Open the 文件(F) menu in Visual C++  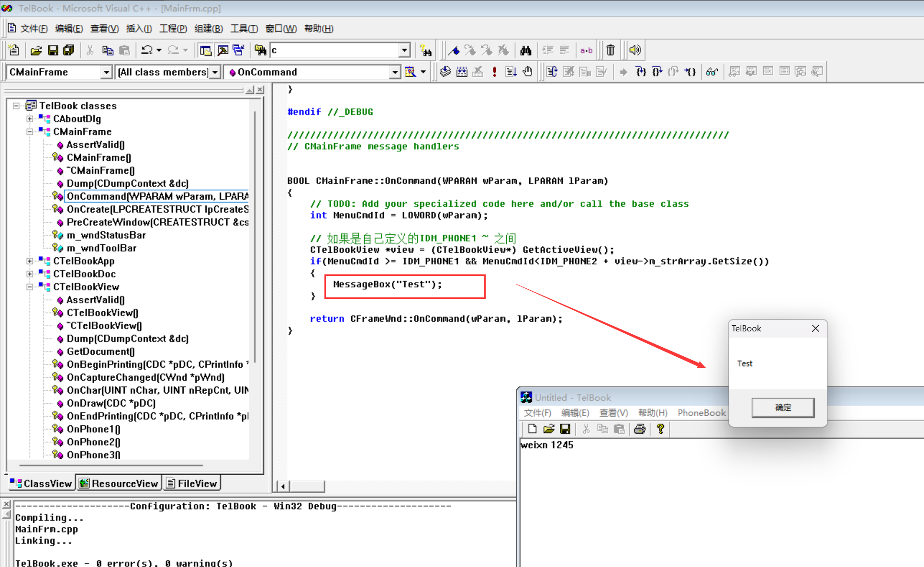click(x=34, y=29)
